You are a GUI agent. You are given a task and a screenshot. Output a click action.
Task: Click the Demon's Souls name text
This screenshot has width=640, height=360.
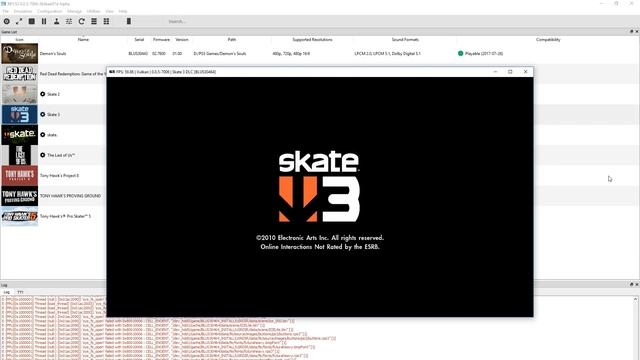(53, 53)
